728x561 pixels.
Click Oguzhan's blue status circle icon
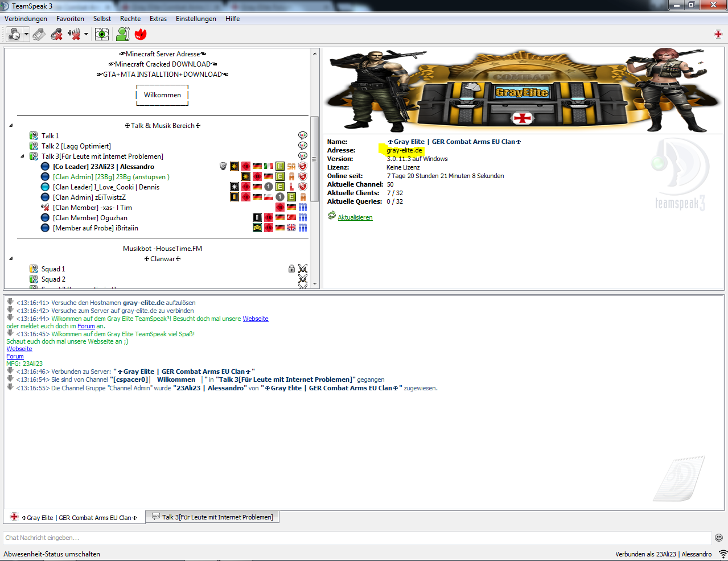coord(45,218)
